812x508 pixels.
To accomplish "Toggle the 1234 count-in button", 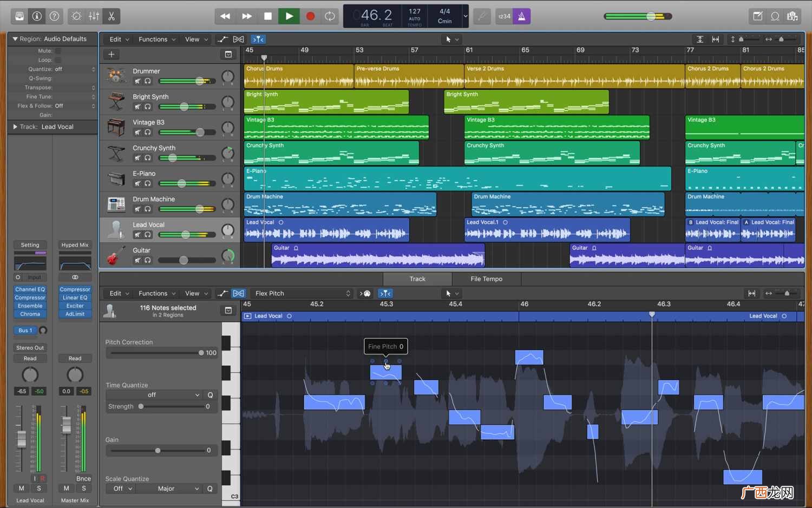I will click(x=504, y=16).
